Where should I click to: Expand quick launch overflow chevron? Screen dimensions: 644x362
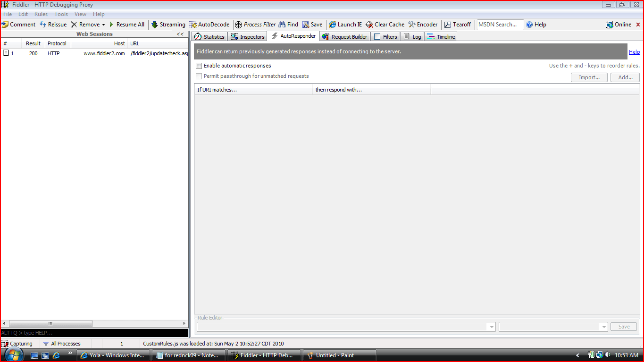click(x=70, y=353)
